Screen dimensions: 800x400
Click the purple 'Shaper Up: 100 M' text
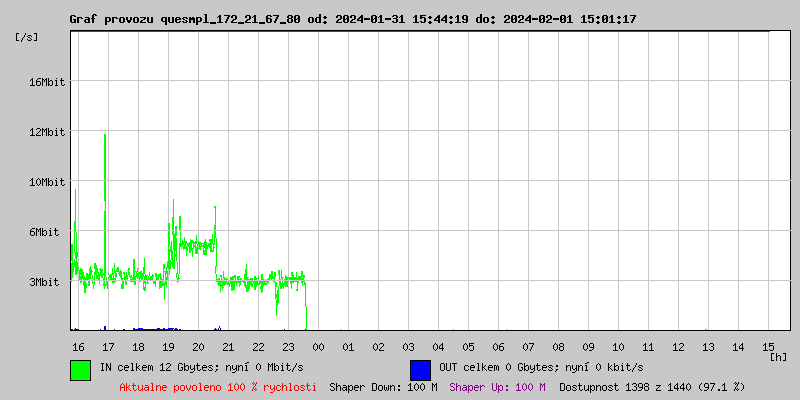497,386
